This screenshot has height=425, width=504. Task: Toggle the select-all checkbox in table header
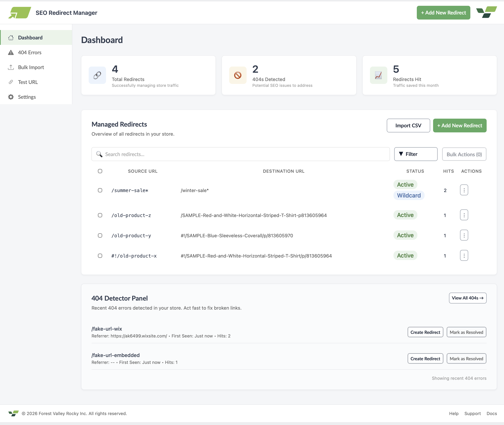pos(100,171)
